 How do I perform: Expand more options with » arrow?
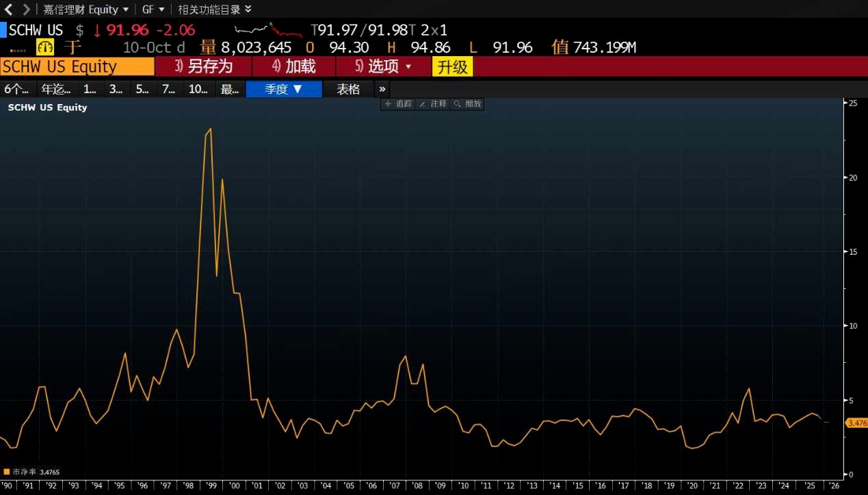(382, 89)
